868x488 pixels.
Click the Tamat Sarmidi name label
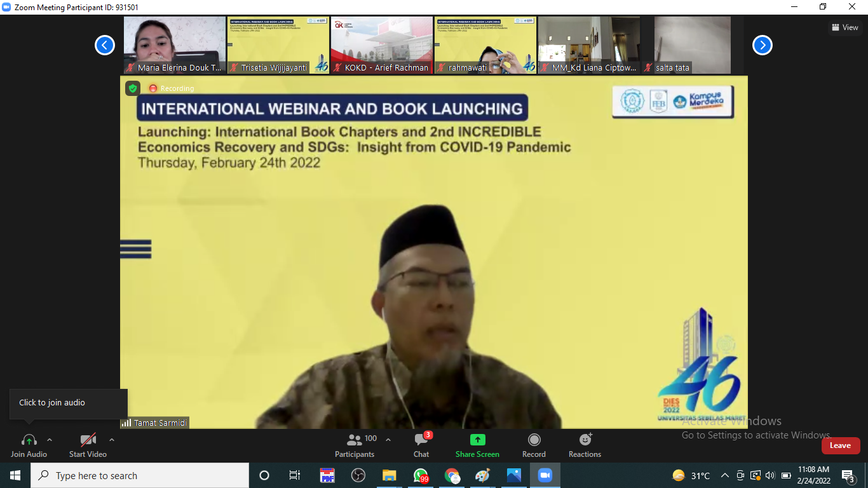pos(160,423)
